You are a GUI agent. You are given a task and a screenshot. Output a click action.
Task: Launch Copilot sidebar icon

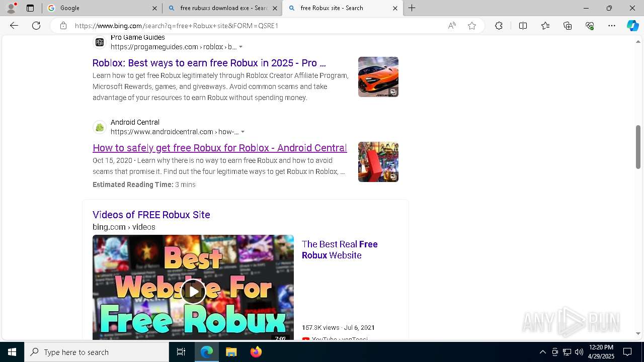[x=632, y=26]
